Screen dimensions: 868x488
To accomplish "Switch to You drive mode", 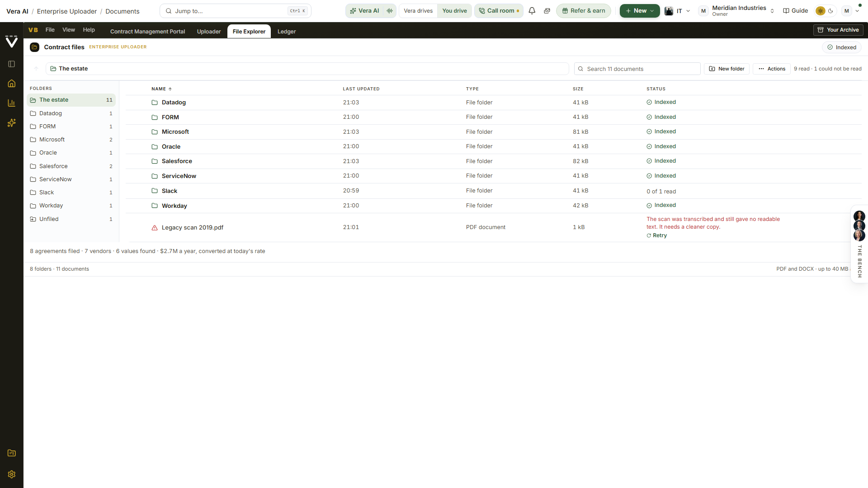I will tap(454, 11).
